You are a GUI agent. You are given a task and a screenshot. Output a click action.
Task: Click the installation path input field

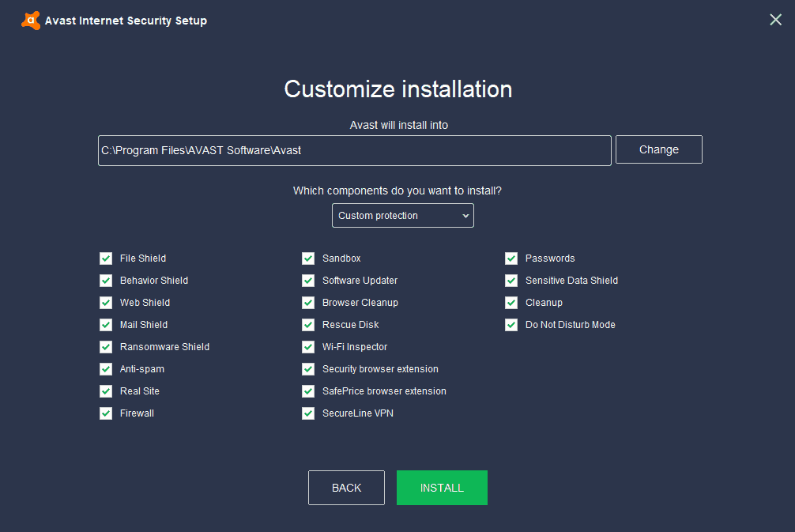pyautogui.click(x=354, y=150)
